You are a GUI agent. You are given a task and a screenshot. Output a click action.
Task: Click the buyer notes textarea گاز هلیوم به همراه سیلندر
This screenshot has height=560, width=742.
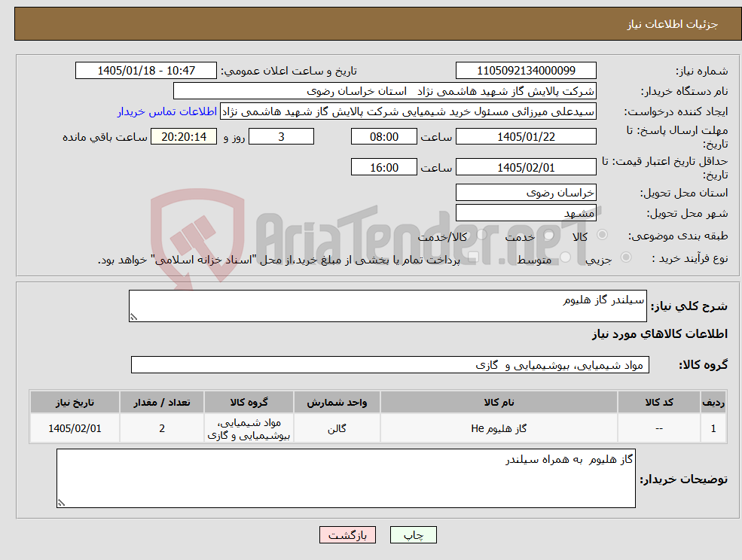pos(346,478)
